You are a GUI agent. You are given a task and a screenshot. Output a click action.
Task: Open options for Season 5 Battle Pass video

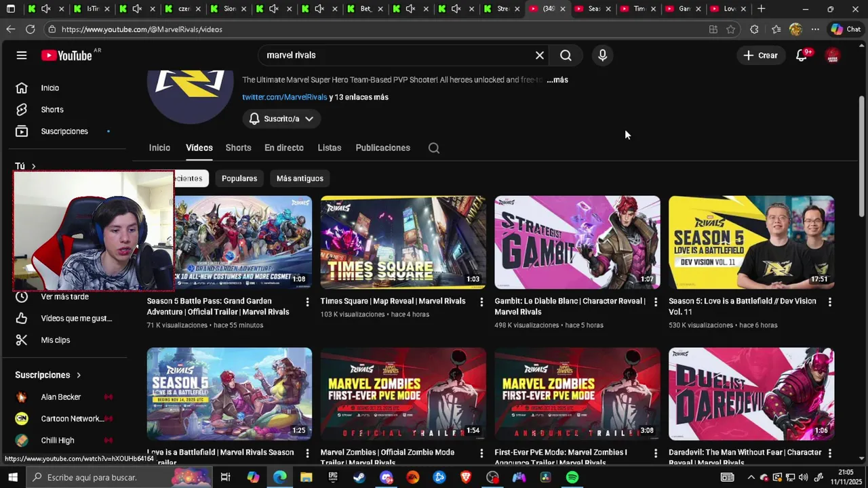(307, 302)
